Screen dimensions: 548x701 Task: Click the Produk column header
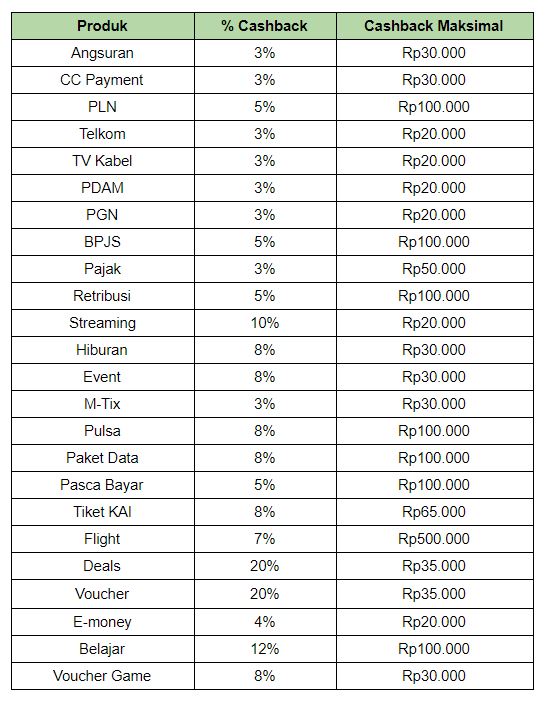pyautogui.click(x=103, y=26)
